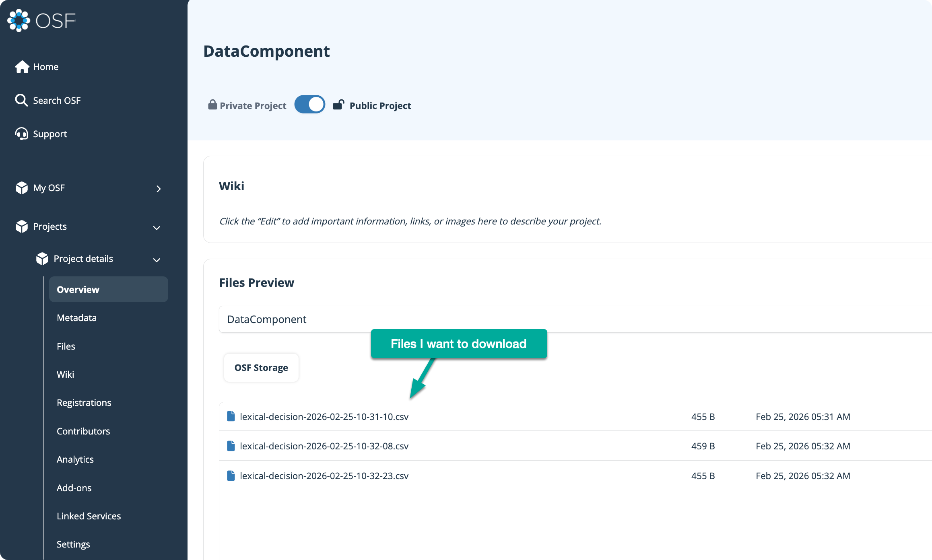932x560 pixels.
Task: Click the OSF Storage button
Action: pos(261,367)
